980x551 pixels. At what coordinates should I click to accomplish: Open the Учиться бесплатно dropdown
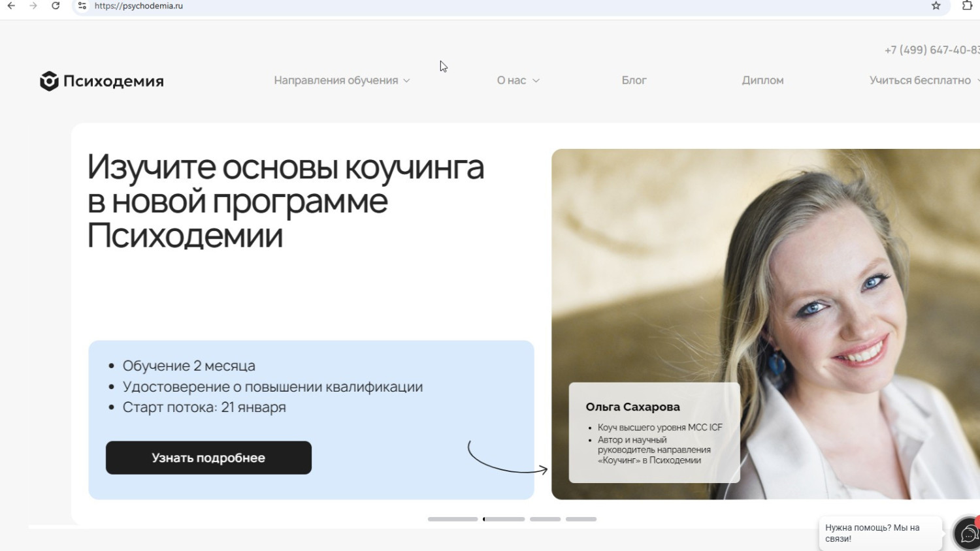pyautogui.click(x=923, y=80)
